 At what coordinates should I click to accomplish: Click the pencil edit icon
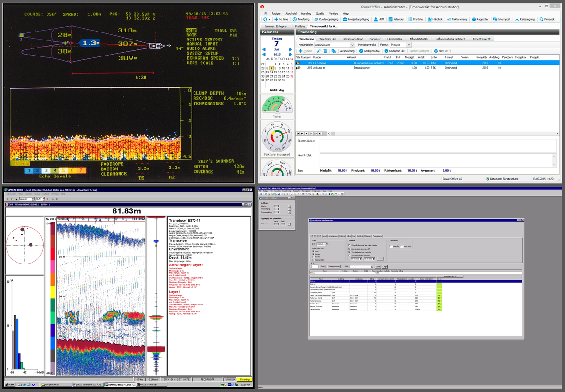318,51
